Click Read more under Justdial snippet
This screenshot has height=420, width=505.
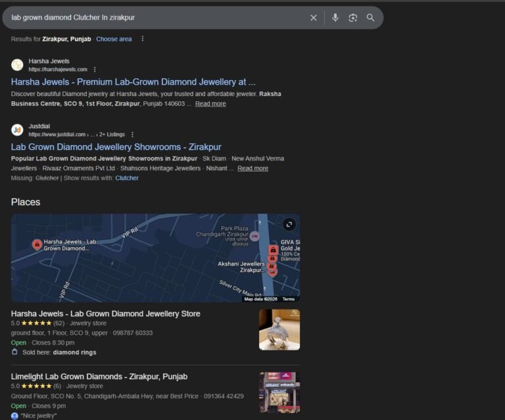coord(252,168)
